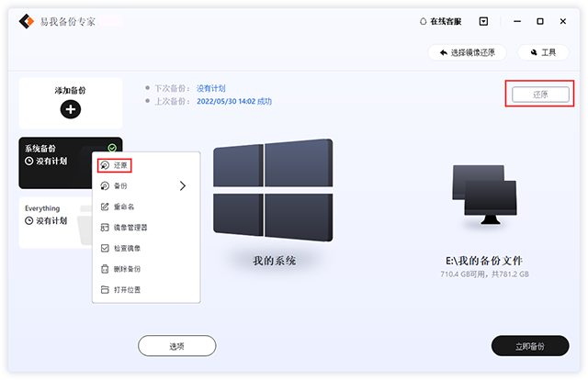Click the green check status icon on 系统备份
This screenshot has height=380, width=588.
(x=112, y=148)
